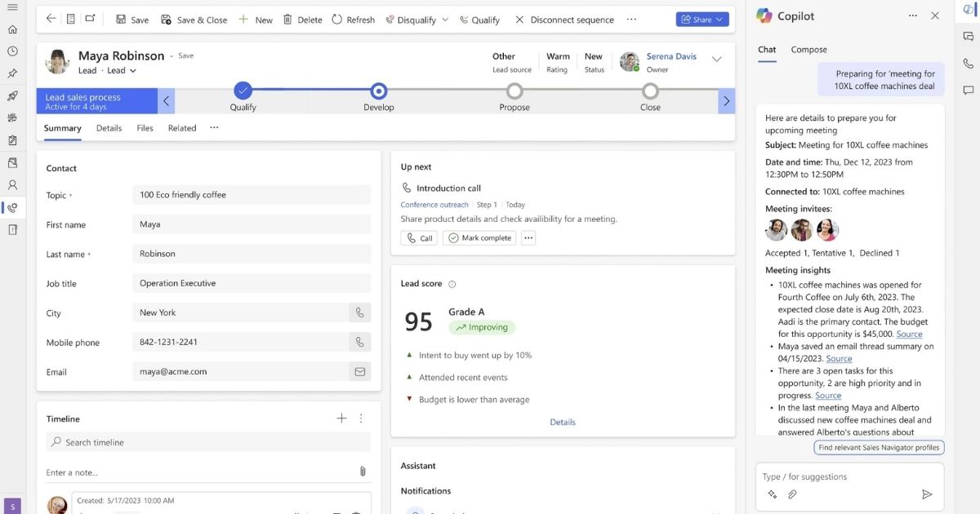Viewport: 980px width, 514px height.
Task: Edit the Job title field
Action: point(252,283)
